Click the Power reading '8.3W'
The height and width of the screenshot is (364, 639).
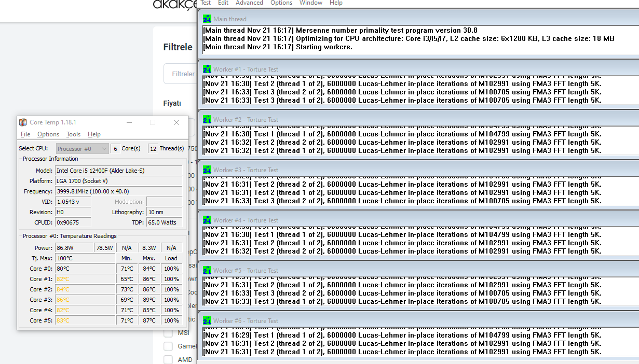click(149, 248)
